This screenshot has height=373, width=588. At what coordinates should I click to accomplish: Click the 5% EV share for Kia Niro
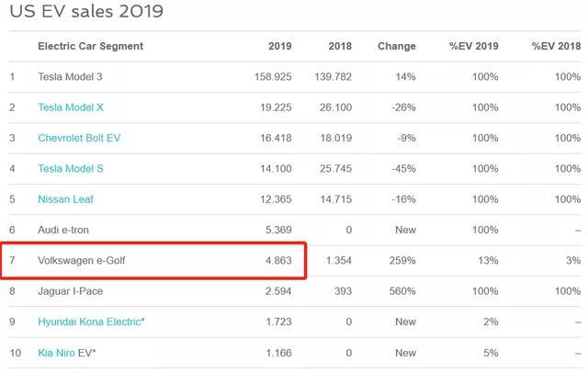tap(491, 353)
